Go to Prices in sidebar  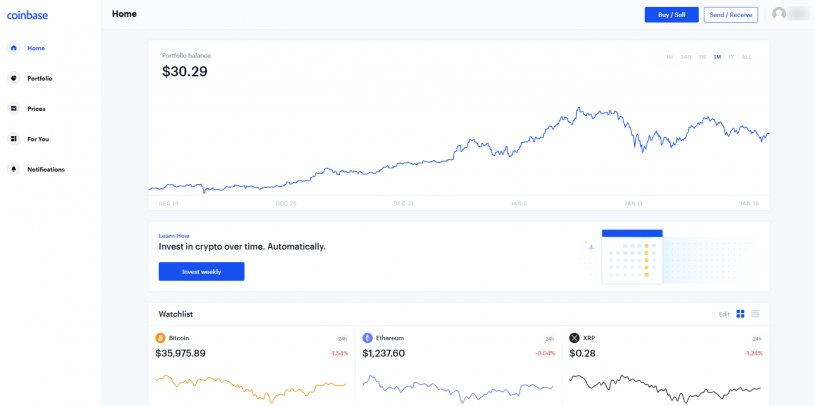click(x=36, y=109)
